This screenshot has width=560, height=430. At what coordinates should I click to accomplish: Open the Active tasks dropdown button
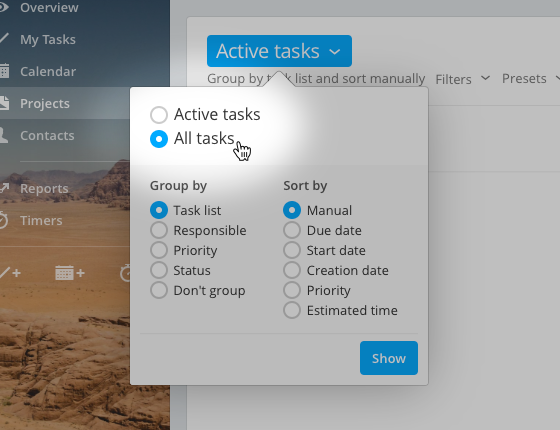click(x=279, y=51)
